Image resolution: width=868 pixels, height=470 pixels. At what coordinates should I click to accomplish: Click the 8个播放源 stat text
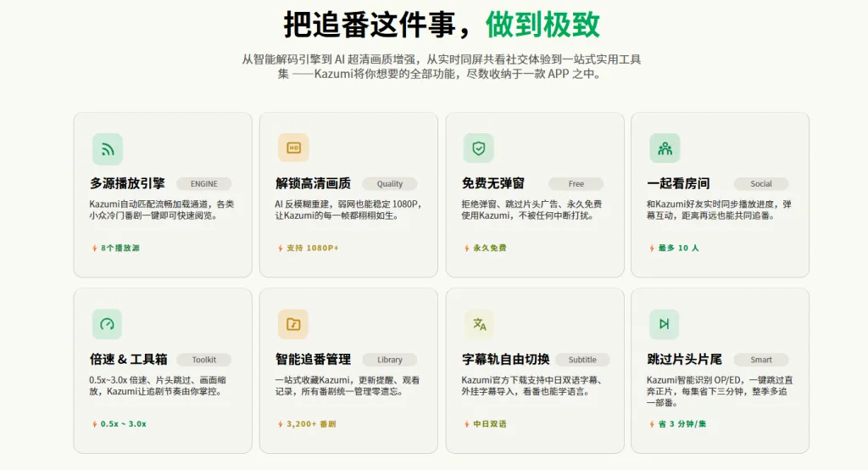120,249
